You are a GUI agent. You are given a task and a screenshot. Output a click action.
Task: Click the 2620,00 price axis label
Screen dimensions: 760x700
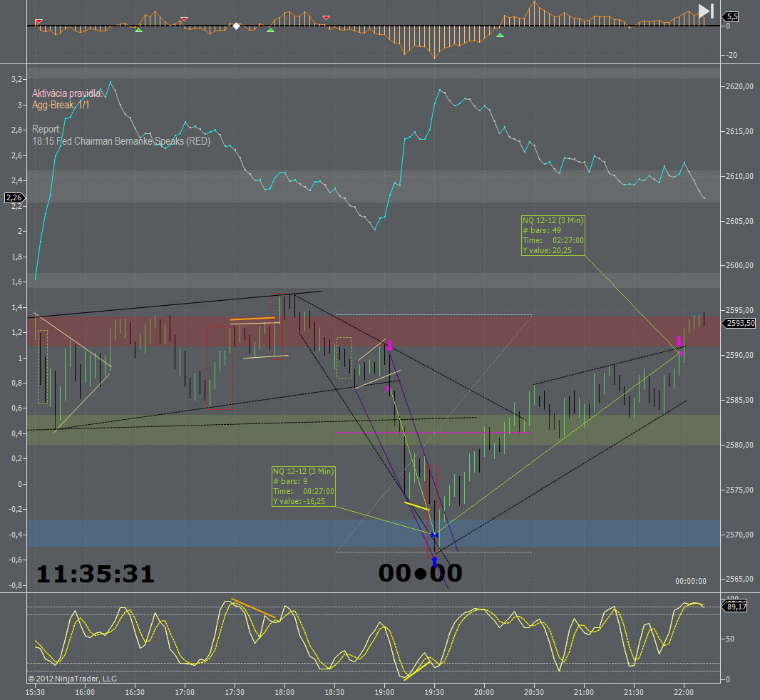(x=739, y=86)
